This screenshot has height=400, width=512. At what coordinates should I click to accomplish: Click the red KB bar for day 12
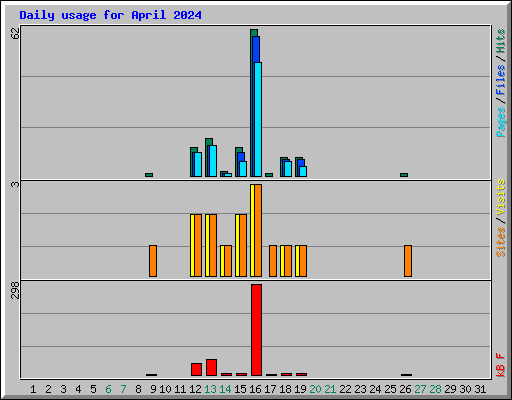[196, 370]
